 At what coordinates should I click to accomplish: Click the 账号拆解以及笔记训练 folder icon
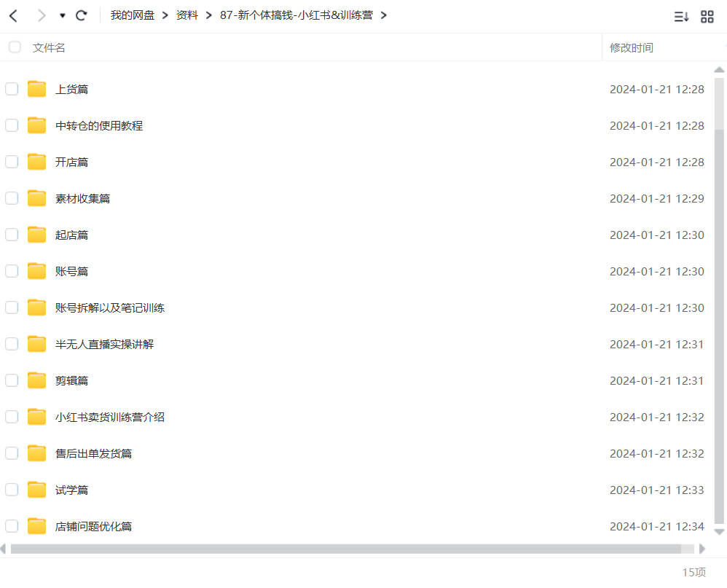tap(36, 308)
